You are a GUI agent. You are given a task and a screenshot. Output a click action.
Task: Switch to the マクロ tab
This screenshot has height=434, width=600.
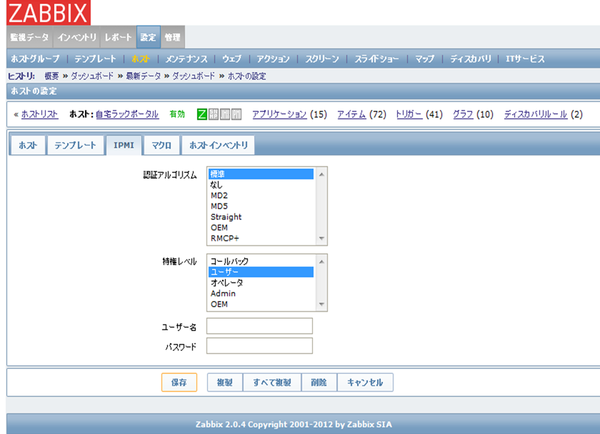161,145
